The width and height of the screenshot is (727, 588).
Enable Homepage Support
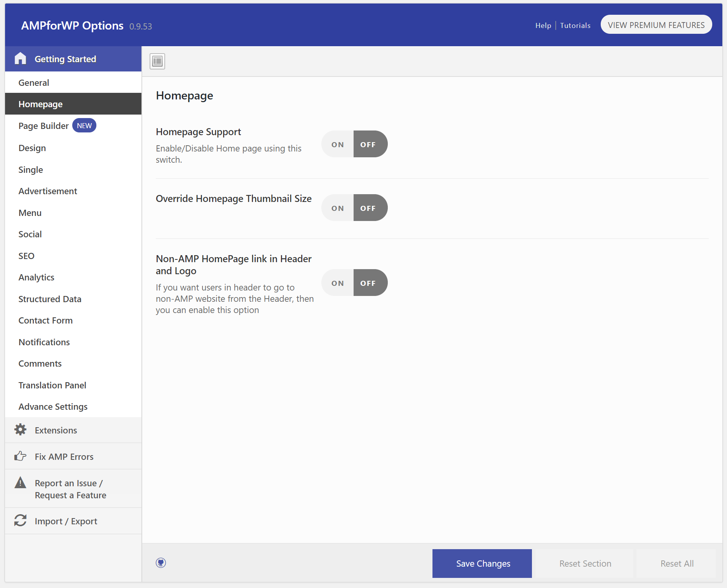[x=337, y=144]
